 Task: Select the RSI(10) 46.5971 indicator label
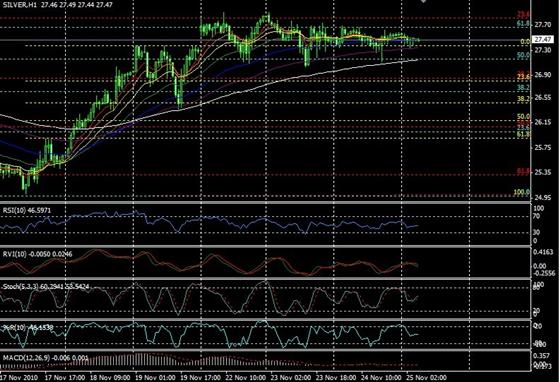coord(27,211)
